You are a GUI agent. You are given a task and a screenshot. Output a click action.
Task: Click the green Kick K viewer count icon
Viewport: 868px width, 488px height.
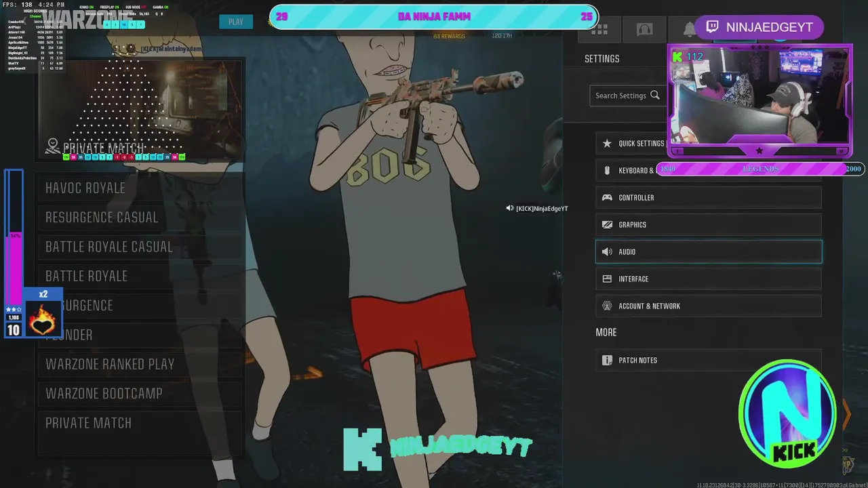(x=677, y=57)
